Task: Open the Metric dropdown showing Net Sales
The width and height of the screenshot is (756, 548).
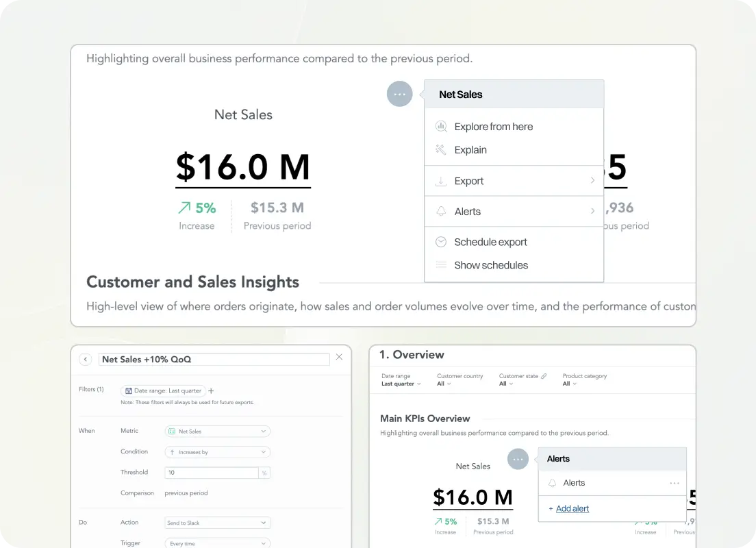Action: [217, 432]
